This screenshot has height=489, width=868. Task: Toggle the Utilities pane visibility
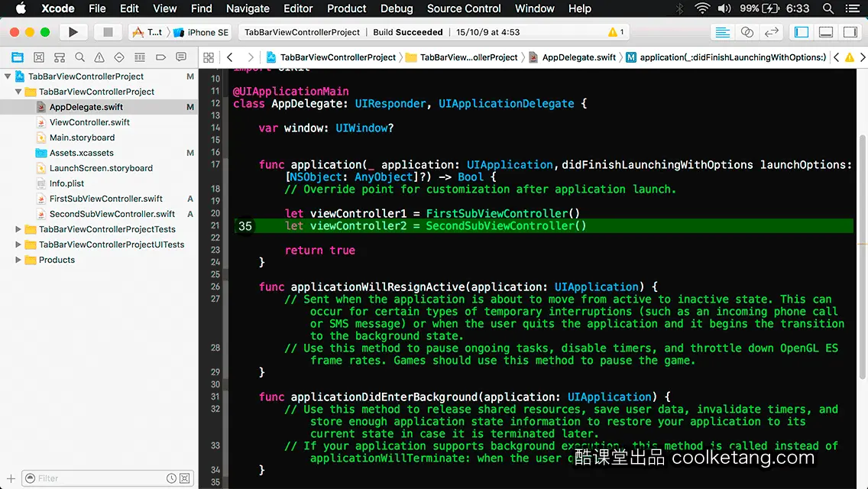tap(850, 32)
